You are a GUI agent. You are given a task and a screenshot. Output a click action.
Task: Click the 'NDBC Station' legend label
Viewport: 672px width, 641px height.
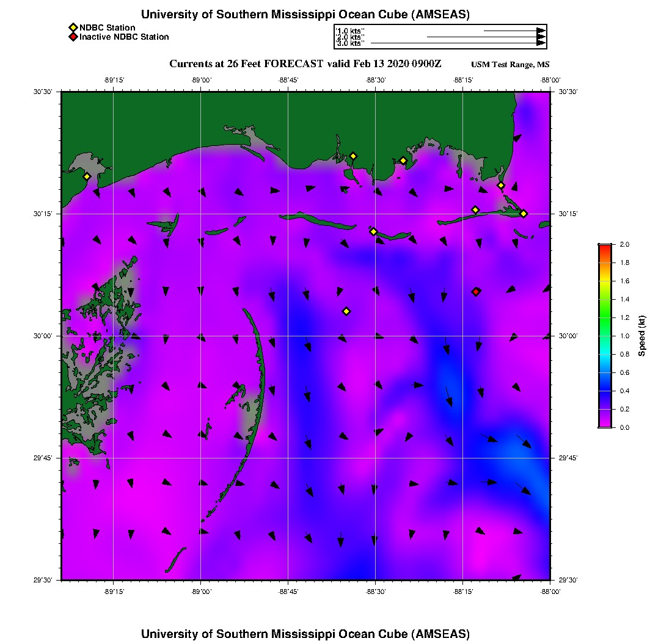[107, 27]
